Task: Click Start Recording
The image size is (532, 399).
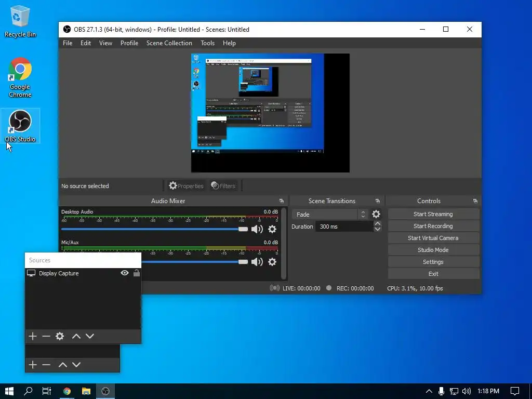Action: [x=433, y=226]
